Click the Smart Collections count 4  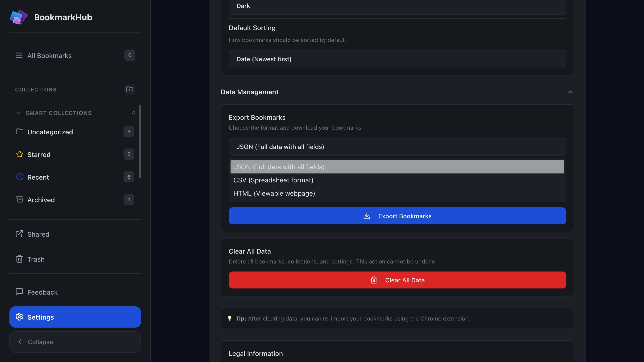point(133,113)
